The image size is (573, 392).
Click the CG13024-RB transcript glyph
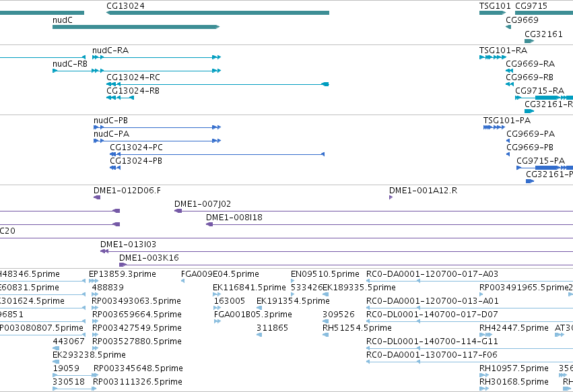(121, 98)
